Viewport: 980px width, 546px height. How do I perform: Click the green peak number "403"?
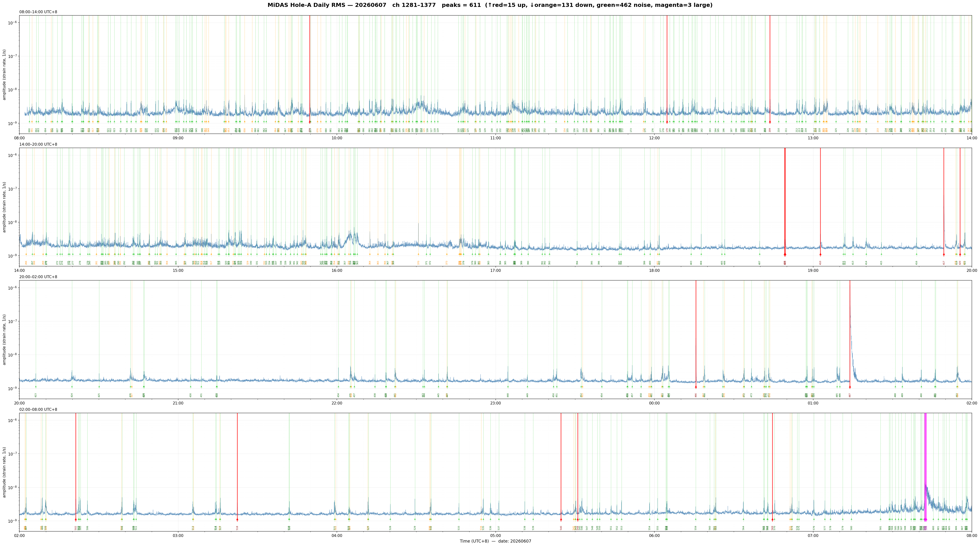691,263
